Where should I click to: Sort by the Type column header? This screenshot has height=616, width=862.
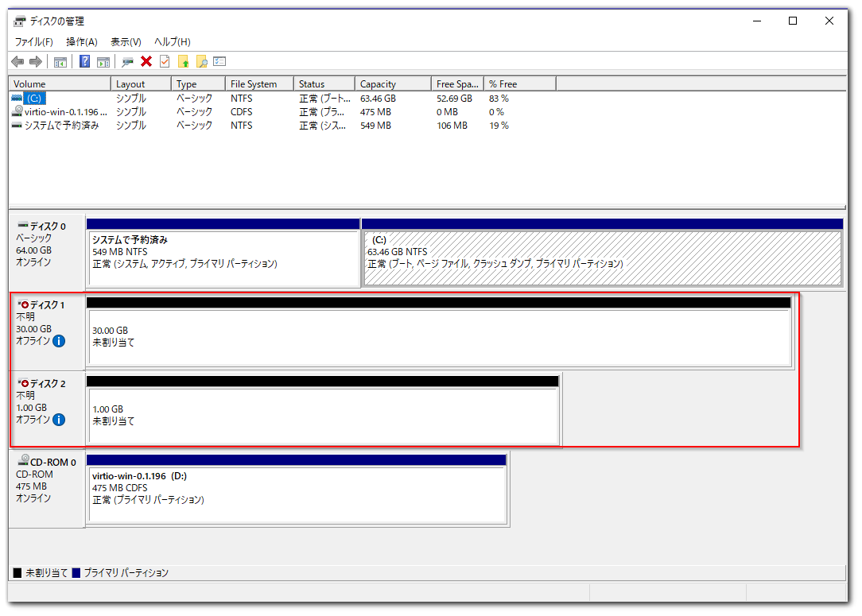(x=199, y=84)
